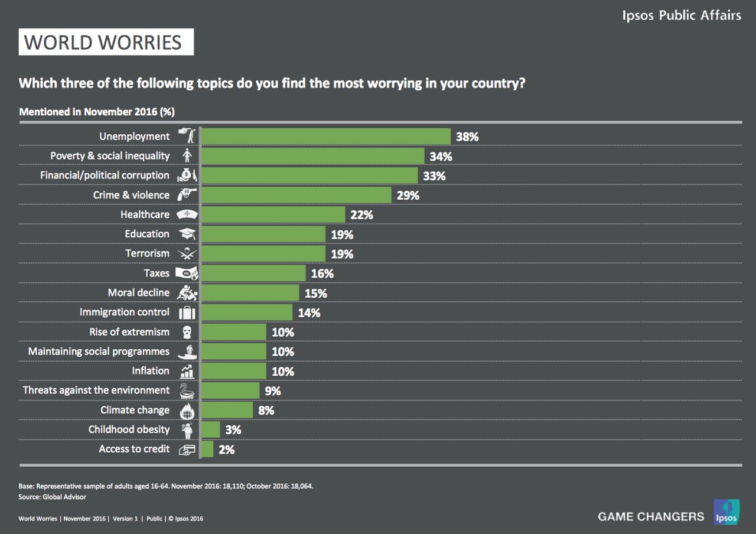756x534 pixels.
Task: Click the flaming globe Climate change icon
Action: coord(187,411)
